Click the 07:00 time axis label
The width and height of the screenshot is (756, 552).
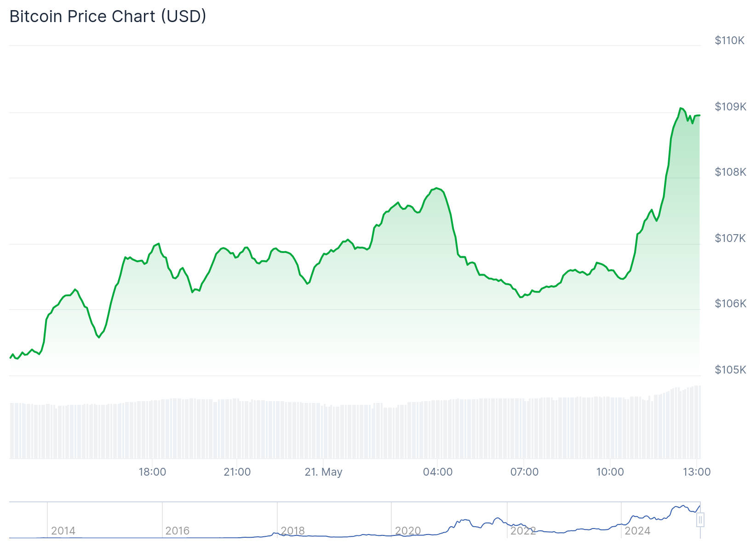(524, 472)
